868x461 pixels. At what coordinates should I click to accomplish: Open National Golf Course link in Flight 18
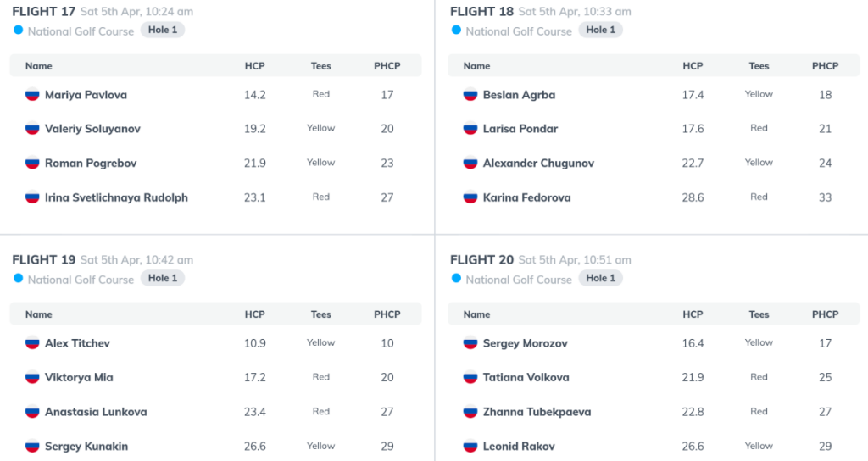pyautogui.click(x=519, y=31)
